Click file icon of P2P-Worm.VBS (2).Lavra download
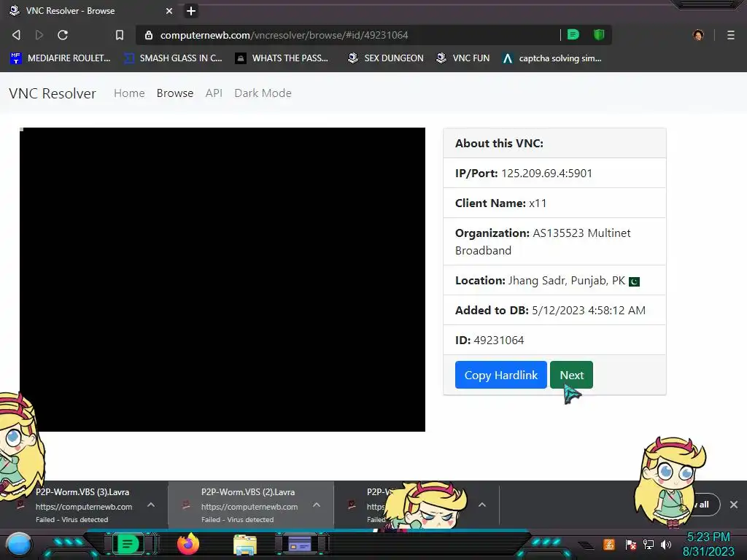The image size is (747, 560). [x=186, y=505]
